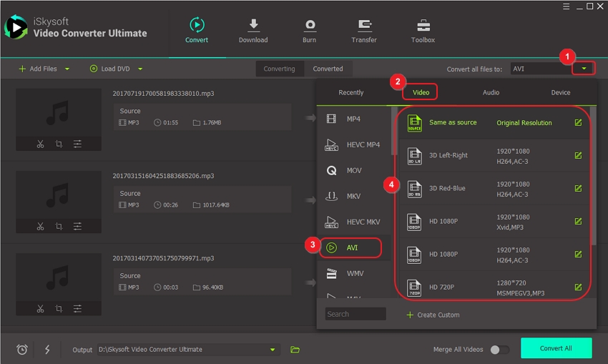
Task: Switch to Converted list
Action: [x=328, y=69]
